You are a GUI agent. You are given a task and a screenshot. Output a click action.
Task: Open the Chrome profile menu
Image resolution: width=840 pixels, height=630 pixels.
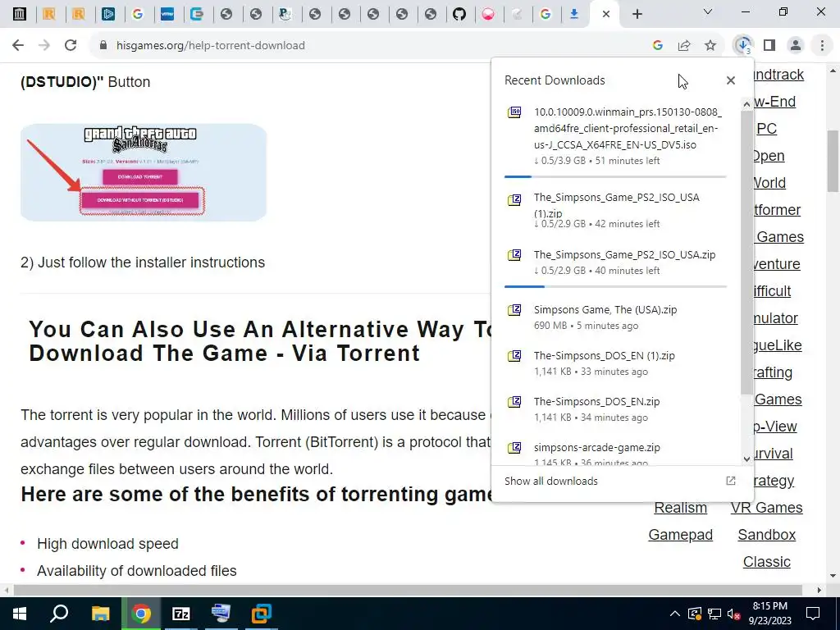click(x=796, y=46)
